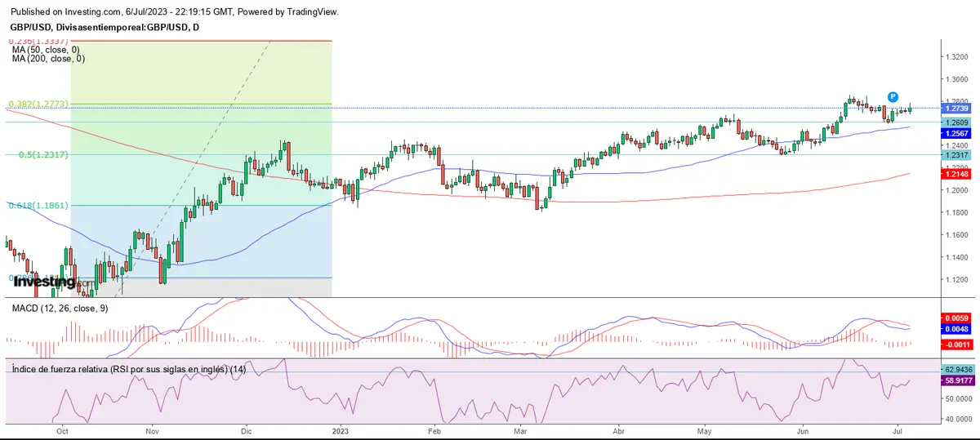Click the MACD value tag 0.0059
The width and height of the screenshot is (980, 440).
coord(955,318)
